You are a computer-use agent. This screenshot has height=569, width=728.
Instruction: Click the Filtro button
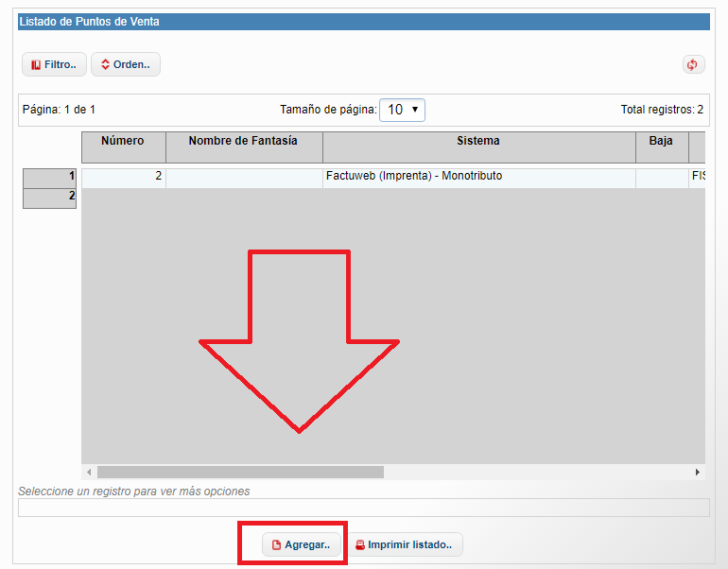click(x=54, y=64)
